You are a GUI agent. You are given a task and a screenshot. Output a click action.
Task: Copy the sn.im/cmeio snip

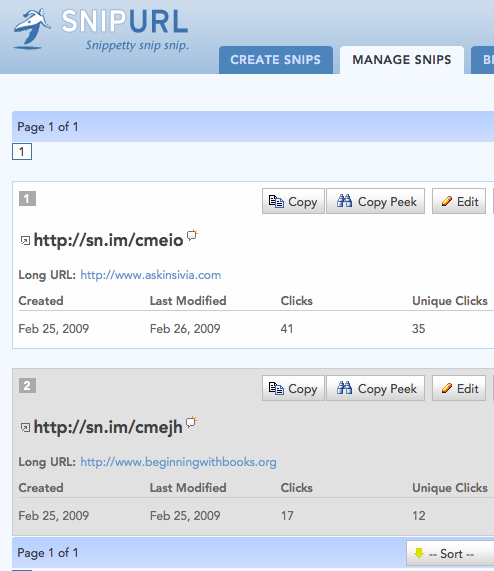[293, 201]
